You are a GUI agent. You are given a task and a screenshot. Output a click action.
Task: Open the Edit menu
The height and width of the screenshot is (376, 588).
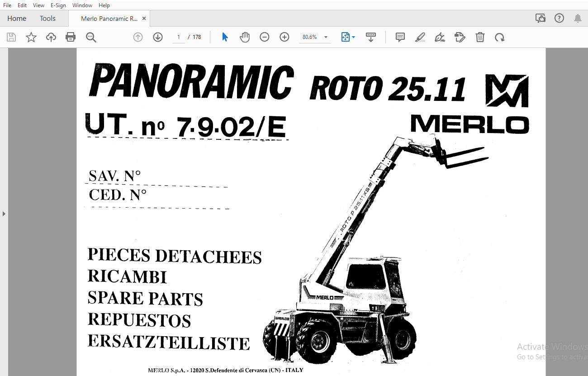22,5
